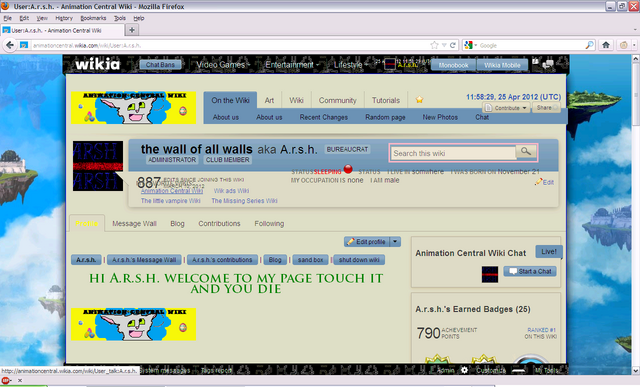Open Recent Changes link
The width and height of the screenshot is (640, 387).
pyautogui.click(x=324, y=117)
